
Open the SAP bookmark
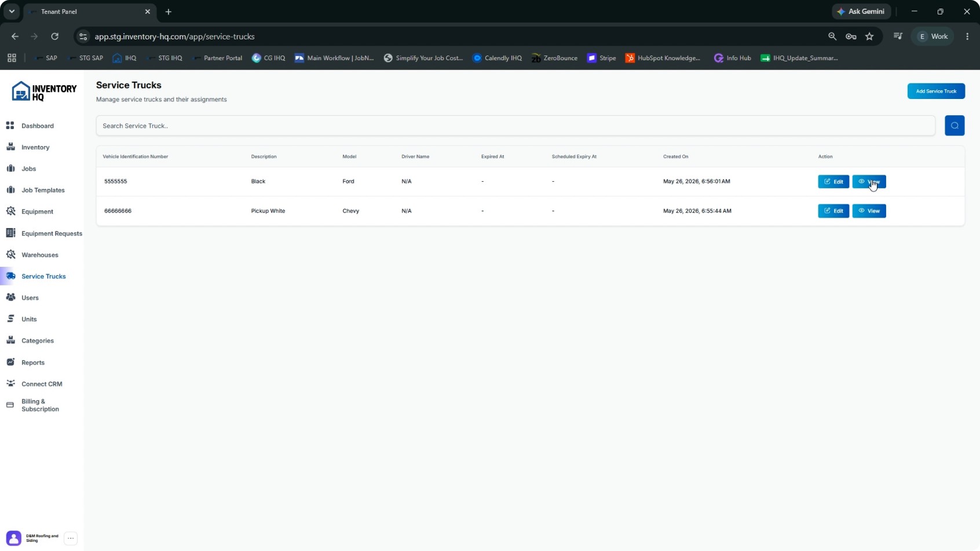46,58
